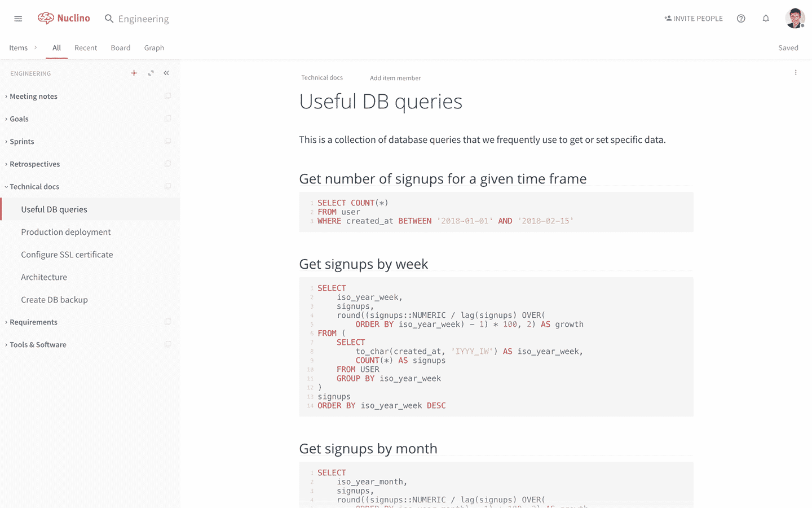Open the notifications bell
Screen dimensions: 812x508
(766, 19)
